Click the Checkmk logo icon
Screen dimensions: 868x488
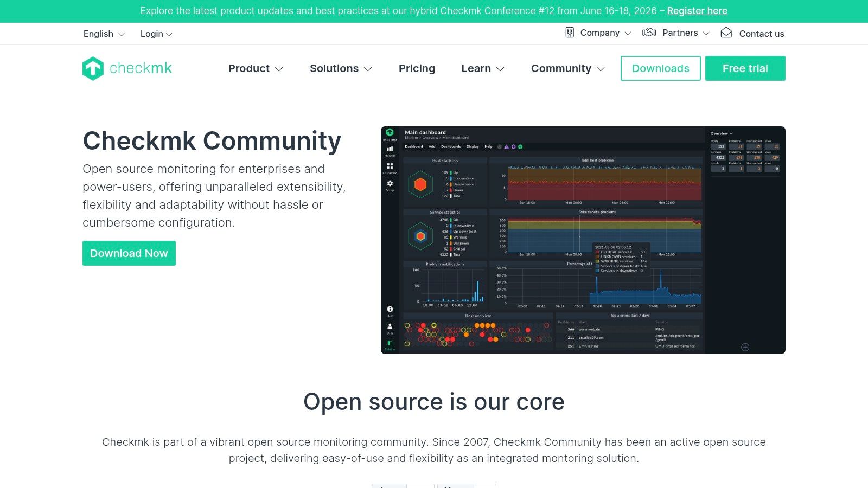coord(93,68)
